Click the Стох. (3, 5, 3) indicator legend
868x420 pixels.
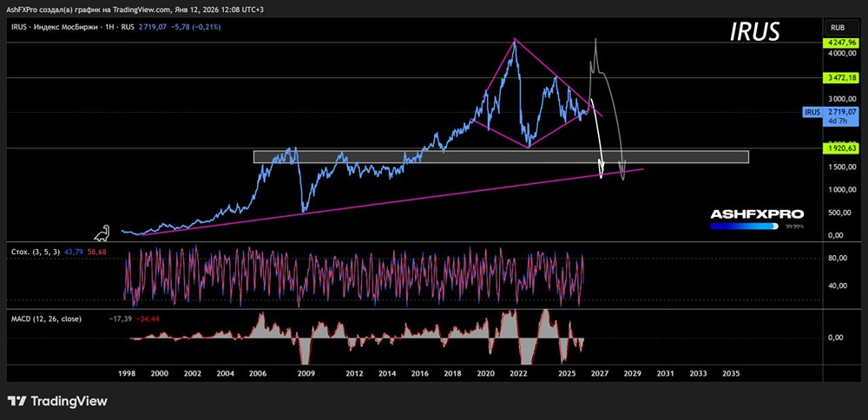36,252
